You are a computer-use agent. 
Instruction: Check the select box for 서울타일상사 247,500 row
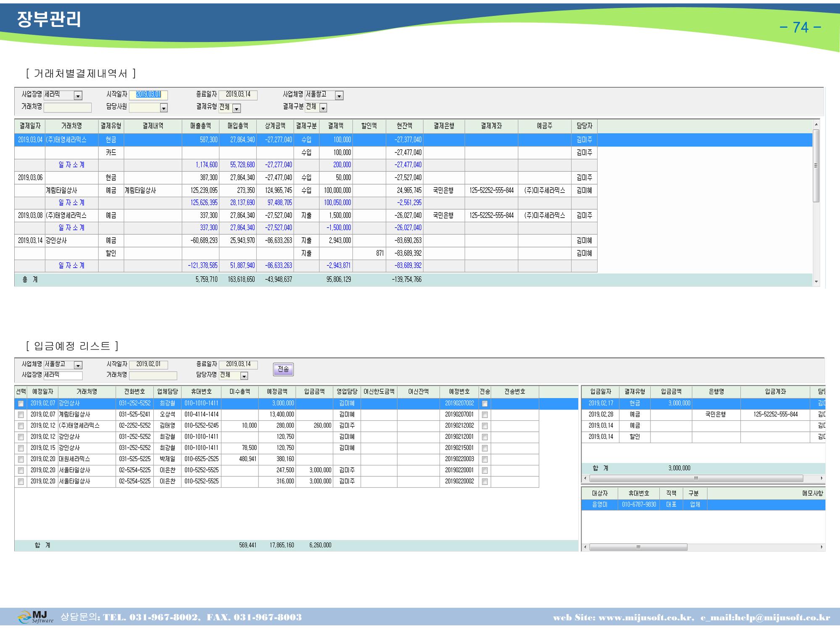coord(21,470)
